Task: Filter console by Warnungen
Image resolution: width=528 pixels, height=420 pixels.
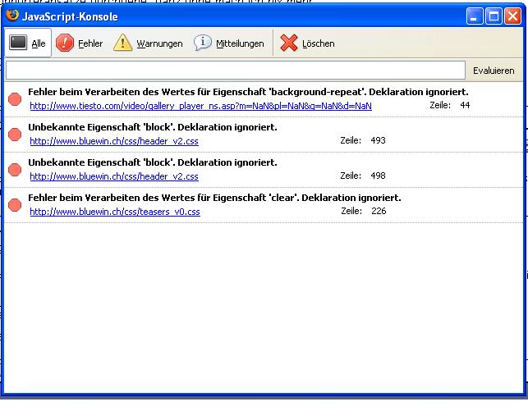Action: coord(159,44)
